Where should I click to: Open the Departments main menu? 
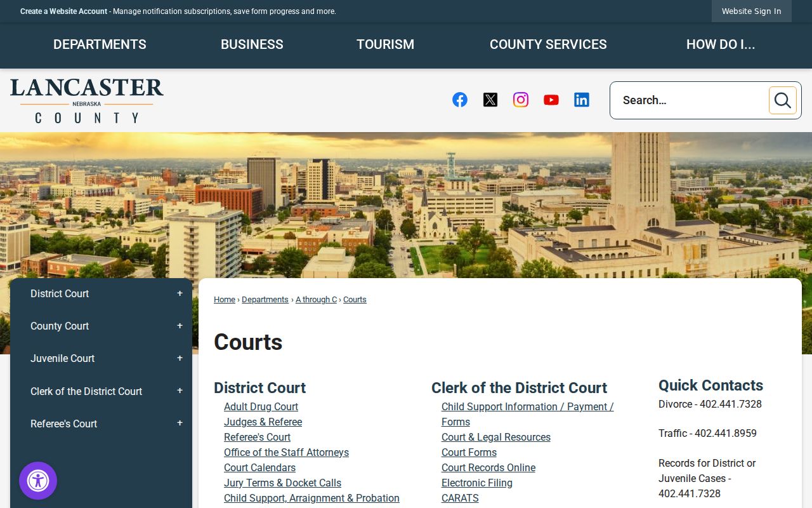pyautogui.click(x=100, y=44)
